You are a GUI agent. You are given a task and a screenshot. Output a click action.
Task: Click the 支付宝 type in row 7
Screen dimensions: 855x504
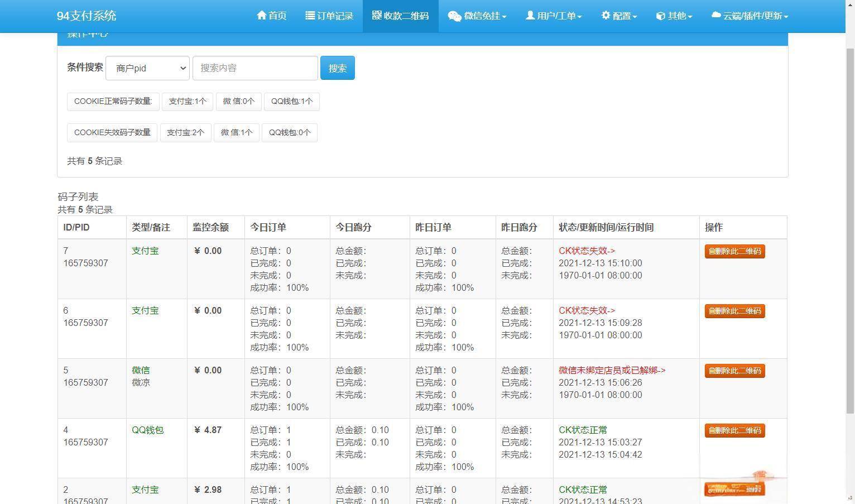tap(145, 251)
